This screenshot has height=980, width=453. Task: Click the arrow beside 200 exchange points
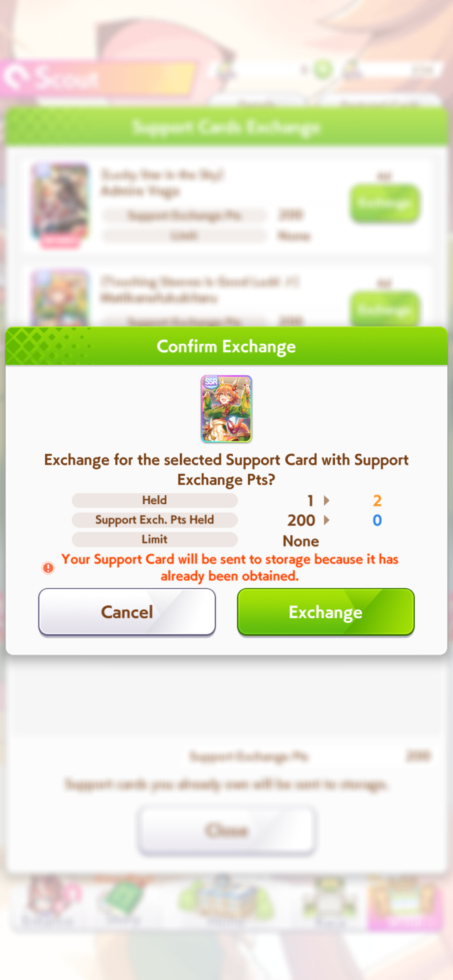326,520
